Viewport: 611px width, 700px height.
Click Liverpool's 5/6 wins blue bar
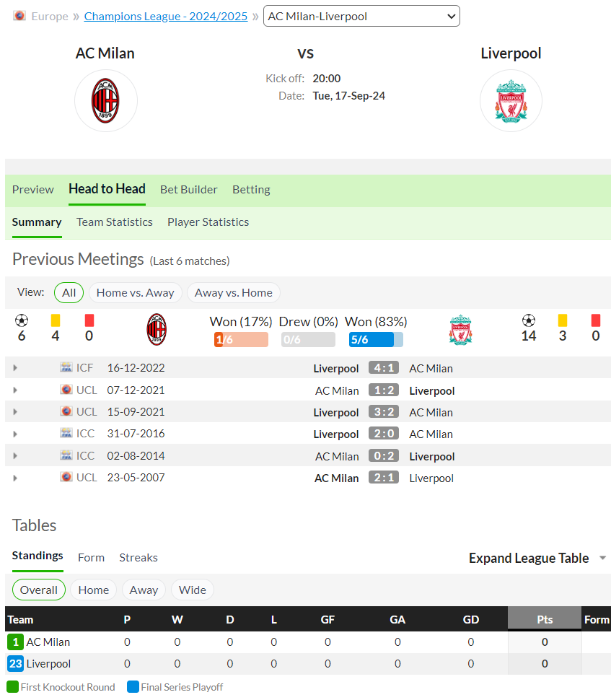(x=377, y=340)
